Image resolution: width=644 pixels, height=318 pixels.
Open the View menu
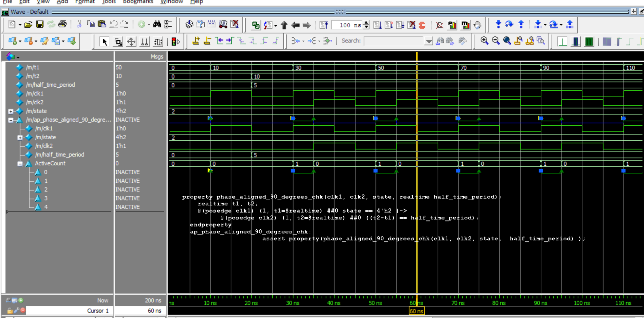(x=43, y=2)
